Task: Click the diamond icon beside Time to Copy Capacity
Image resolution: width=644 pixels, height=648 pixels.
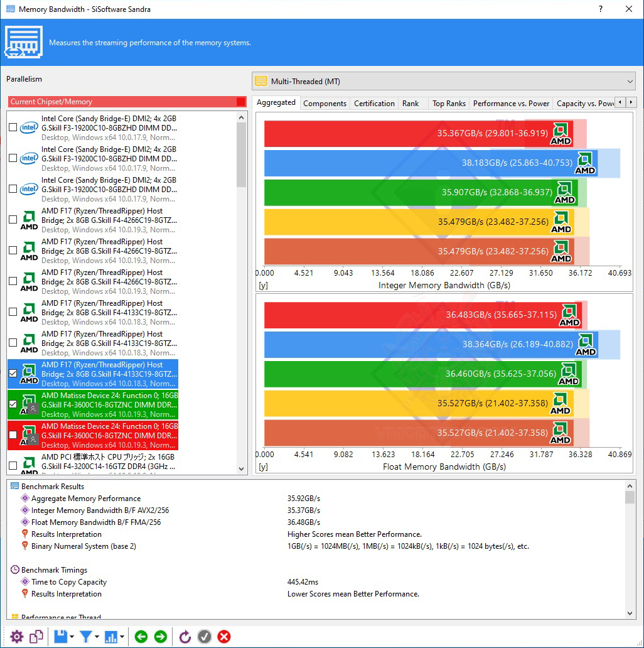Action: (x=24, y=581)
